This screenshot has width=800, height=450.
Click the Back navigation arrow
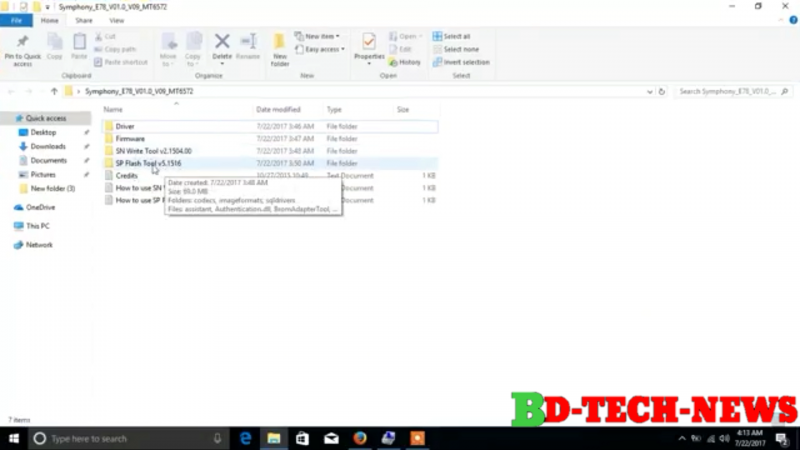pyautogui.click(x=11, y=91)
